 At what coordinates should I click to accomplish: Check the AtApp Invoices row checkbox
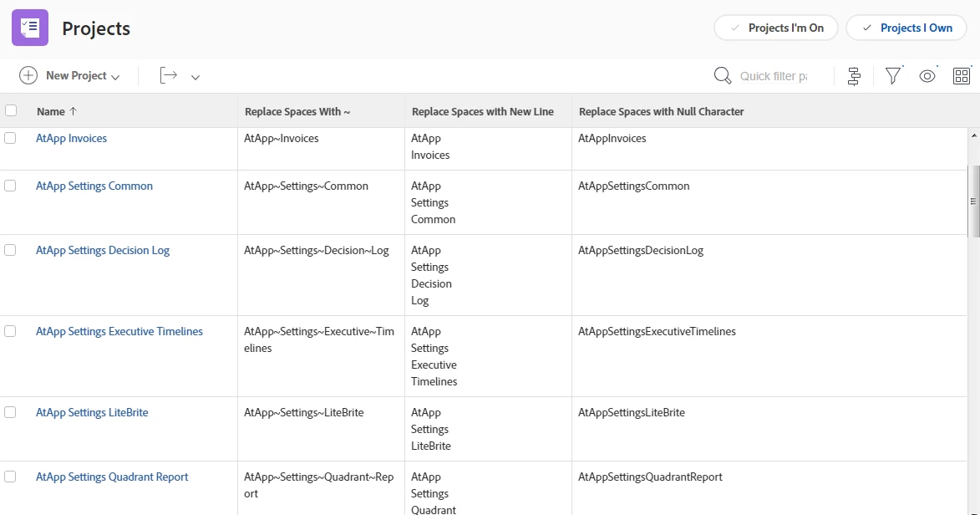click(10, 138)
